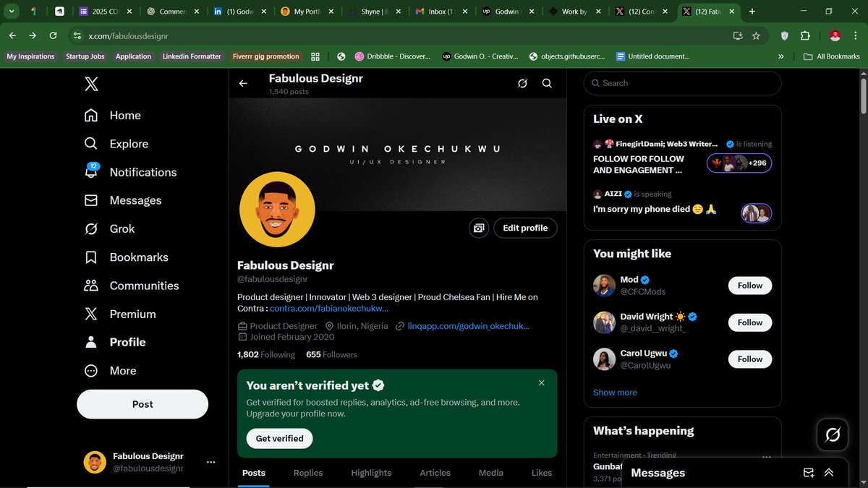Open the All Bookmarks folder
868x488 pixels.
[831, 56]
